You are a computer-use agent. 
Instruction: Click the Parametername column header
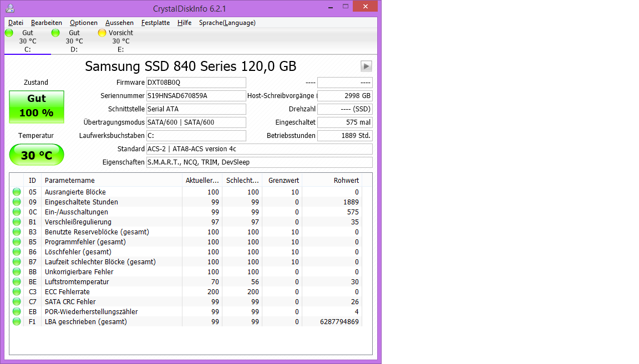[111, 181]
